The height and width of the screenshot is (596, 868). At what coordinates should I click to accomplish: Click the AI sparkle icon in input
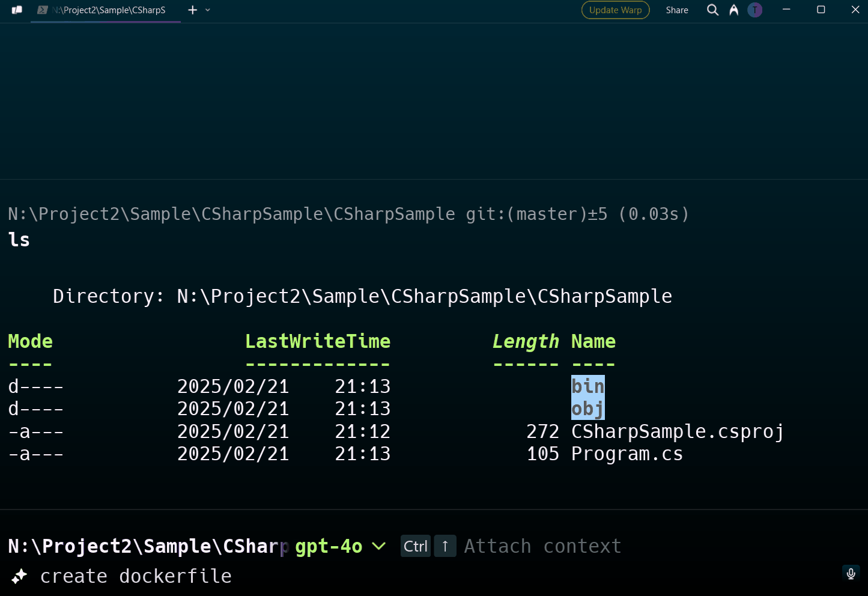(x=19, y=576)
